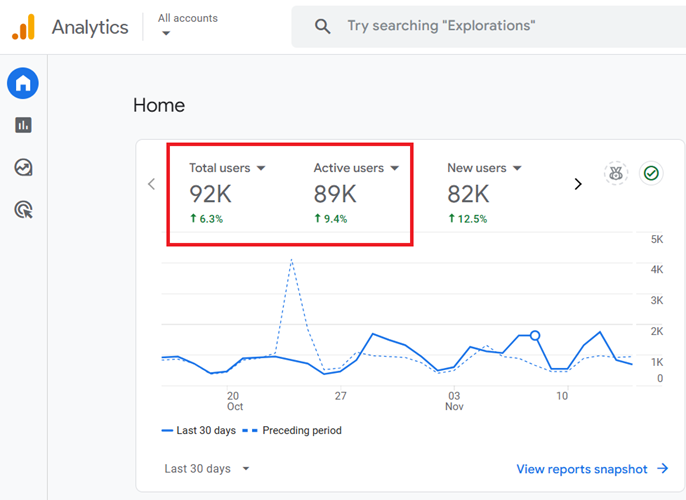The width and height of the screenshot is (686, 500).
Task: Click the Home icon in sidebar
Action: click(23, 84)
